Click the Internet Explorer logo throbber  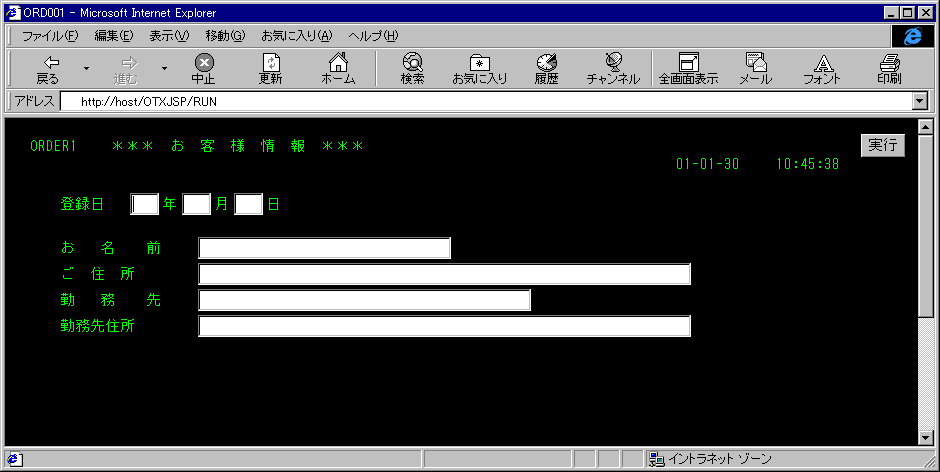click(912, 36)
